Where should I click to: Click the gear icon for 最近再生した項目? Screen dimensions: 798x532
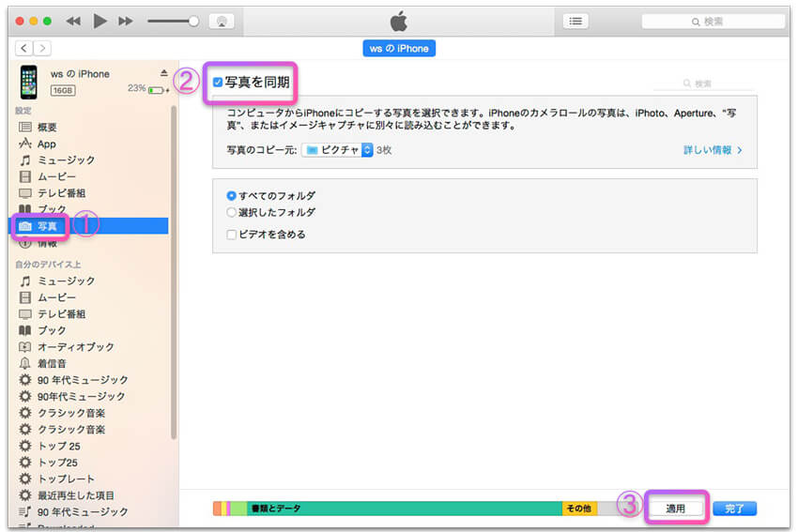pos(25,494)
